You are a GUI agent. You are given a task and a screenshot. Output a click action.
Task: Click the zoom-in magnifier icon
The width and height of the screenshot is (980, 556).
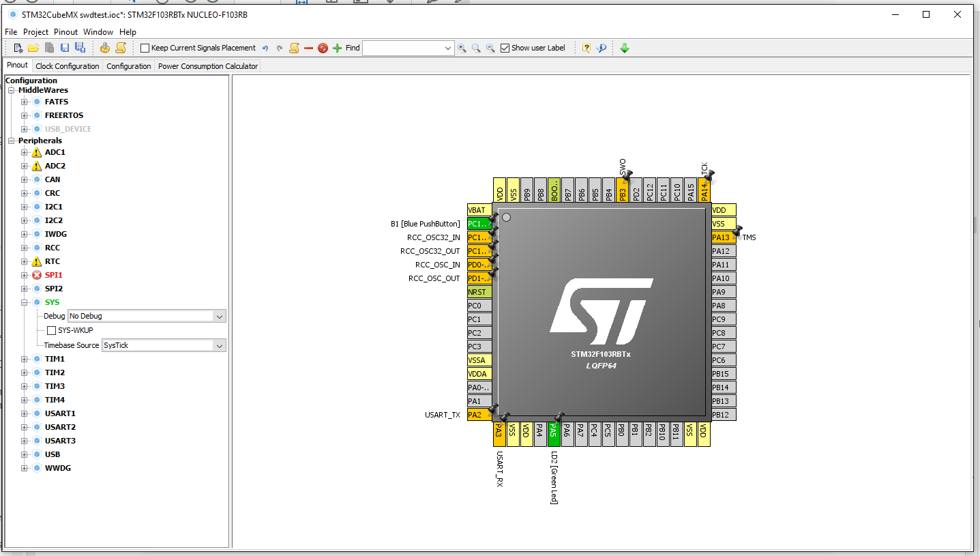point(462,48)
